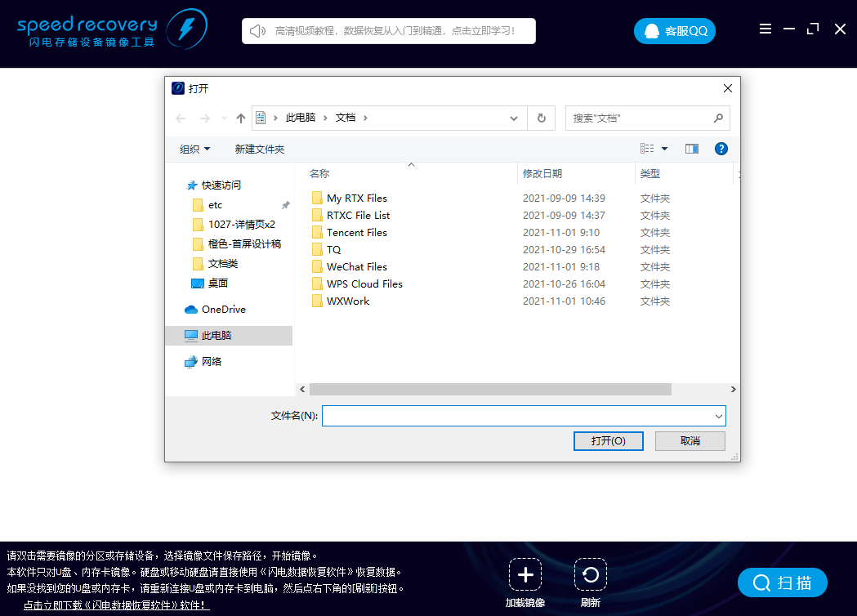Open the 闪电数据恢复软件 download link
The image size is (857, 616).
pos(116,605)
